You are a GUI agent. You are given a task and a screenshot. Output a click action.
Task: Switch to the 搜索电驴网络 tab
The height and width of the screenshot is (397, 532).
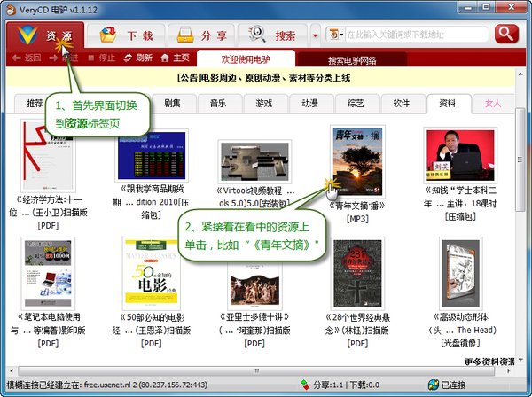tap(352, 60)
